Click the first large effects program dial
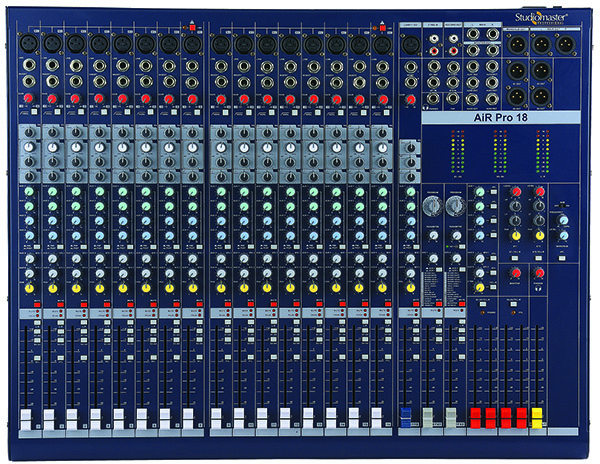 point(433,206)
